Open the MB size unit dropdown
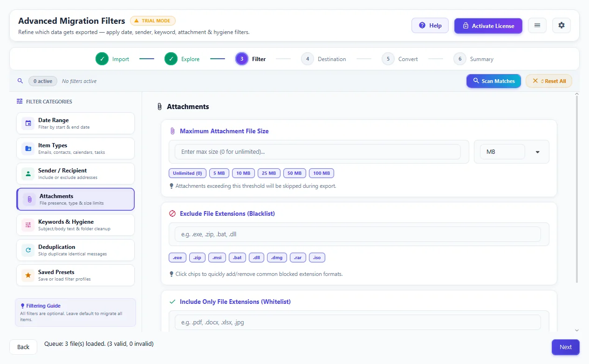Viewport: 589px width, 364px height. coord(512,152)
